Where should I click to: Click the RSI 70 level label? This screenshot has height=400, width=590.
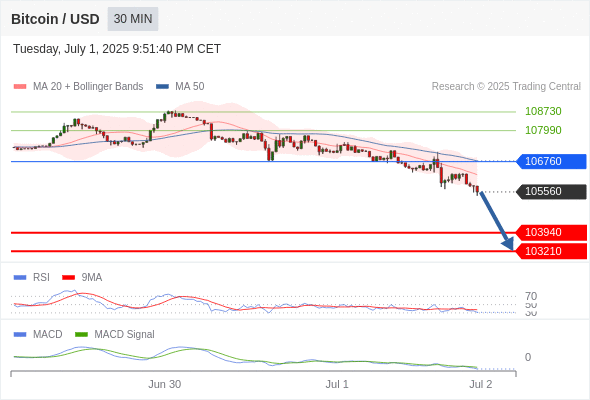pos(531,296)
